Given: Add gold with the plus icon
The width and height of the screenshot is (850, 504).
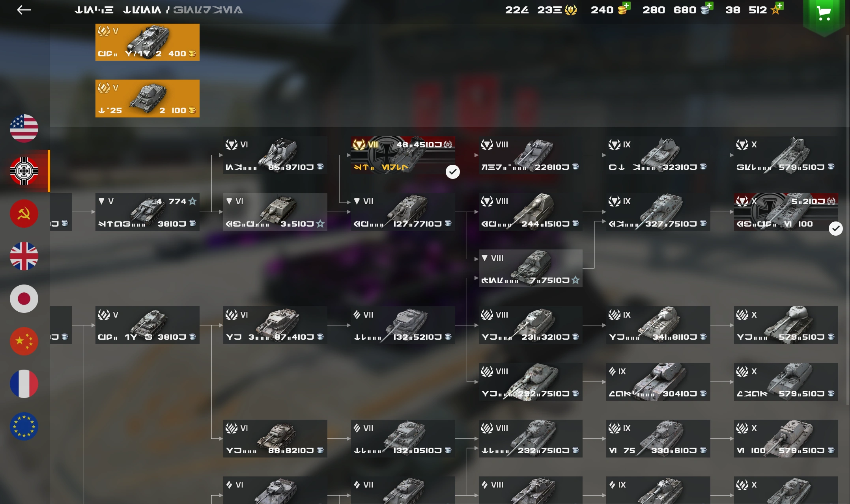Looking at the screenshot, I should coord(626,6).
